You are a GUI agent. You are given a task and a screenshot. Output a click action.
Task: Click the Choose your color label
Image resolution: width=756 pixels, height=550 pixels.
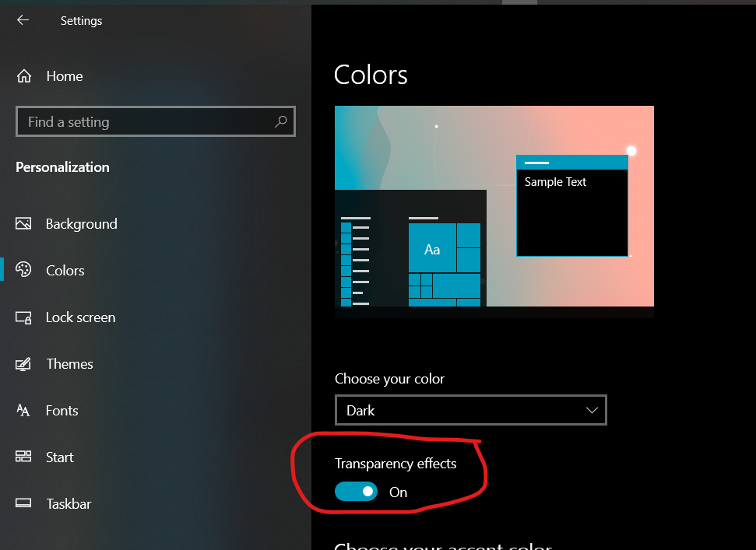tap(389, 379)
